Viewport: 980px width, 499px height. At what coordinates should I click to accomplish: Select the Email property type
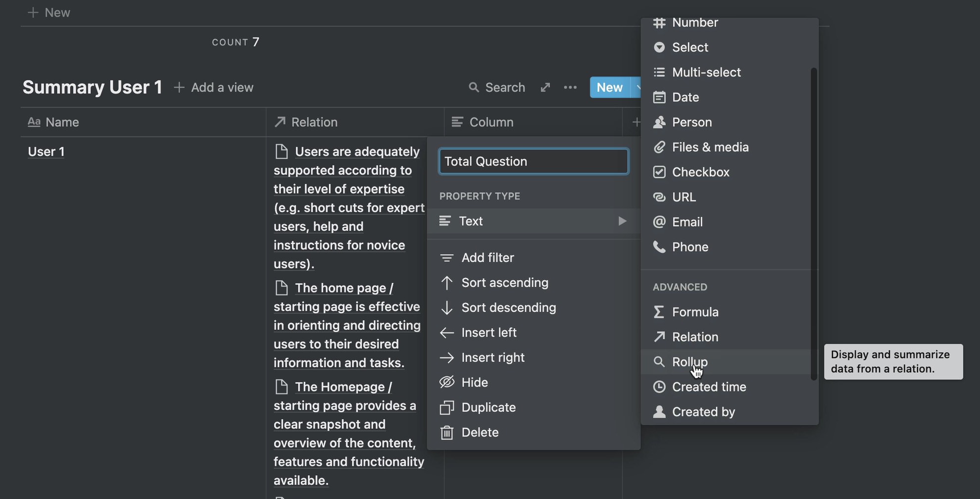pos(686,222)
